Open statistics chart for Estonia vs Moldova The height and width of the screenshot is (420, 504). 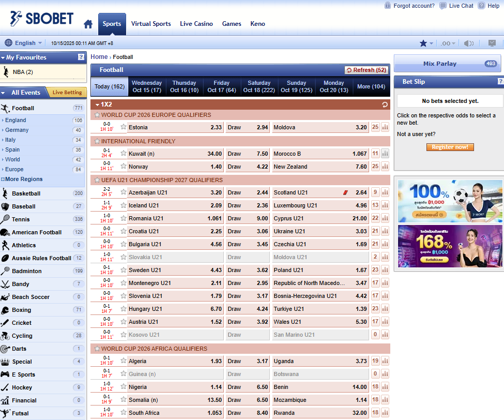385,127
